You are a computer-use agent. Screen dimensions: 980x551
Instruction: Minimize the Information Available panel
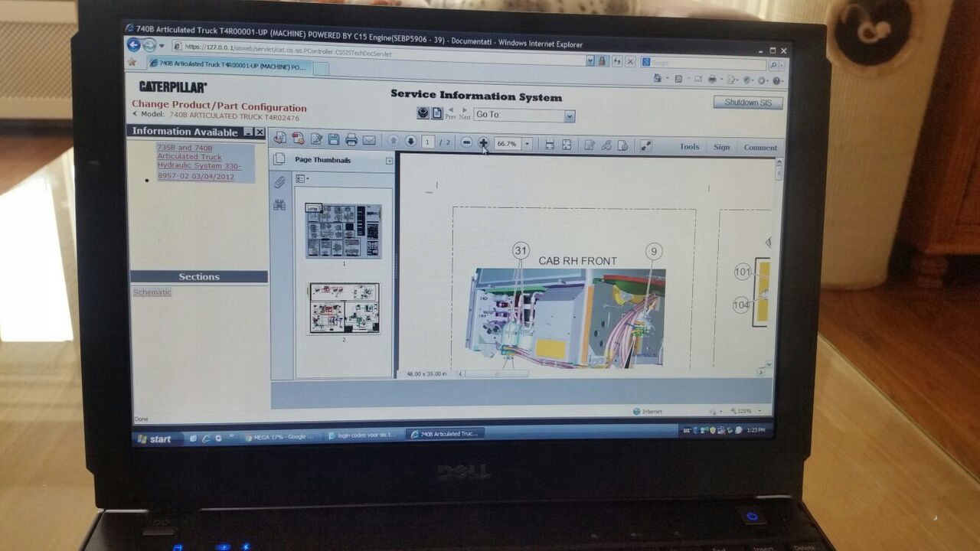pyautogui.click(x=248, y=132)
